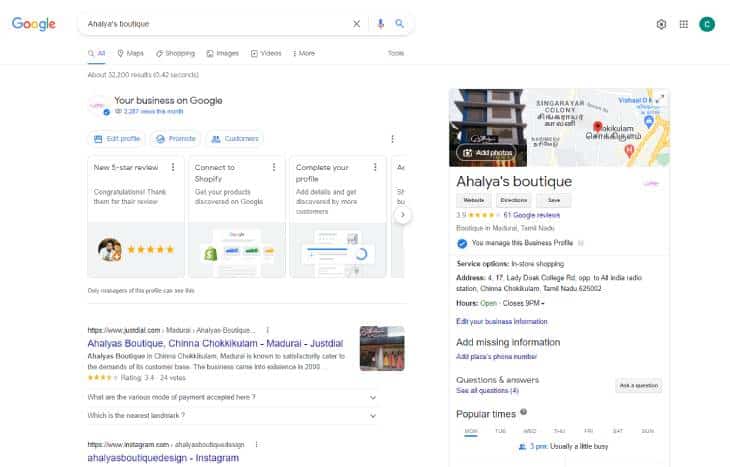Select the All results tab
The height and width of the screenshot is (467, 730).
pyautogui.click(x=96, y=54)
